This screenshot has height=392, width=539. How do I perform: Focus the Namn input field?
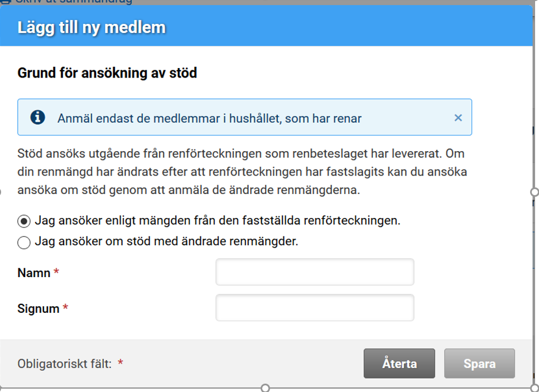click(x=315, y=272)
